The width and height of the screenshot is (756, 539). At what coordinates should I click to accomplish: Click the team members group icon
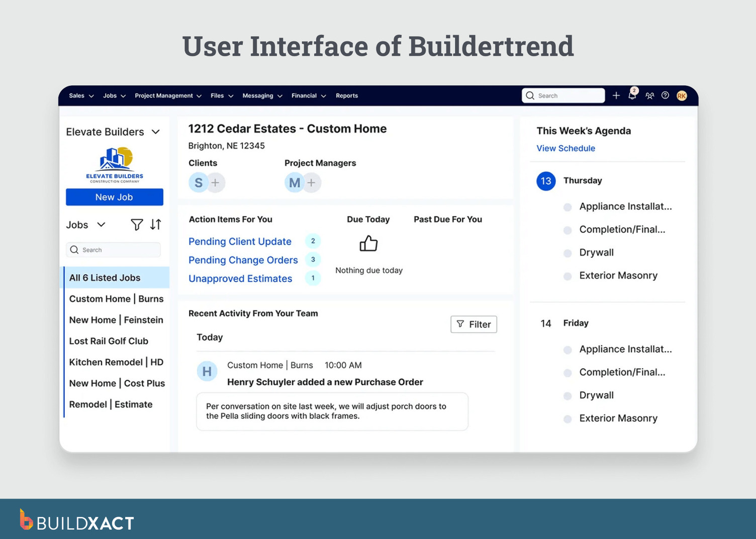click(x=649, y=95)
